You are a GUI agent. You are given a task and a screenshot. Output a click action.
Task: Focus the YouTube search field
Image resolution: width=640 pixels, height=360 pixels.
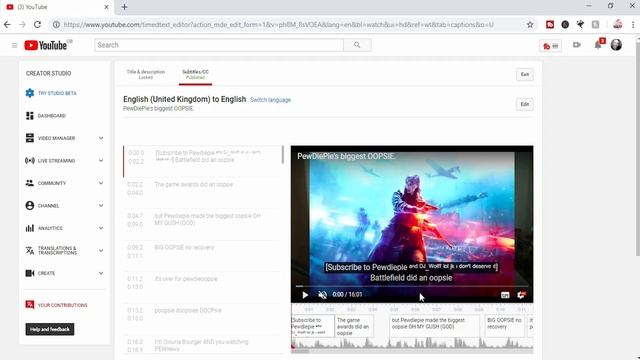coord(219,45)
